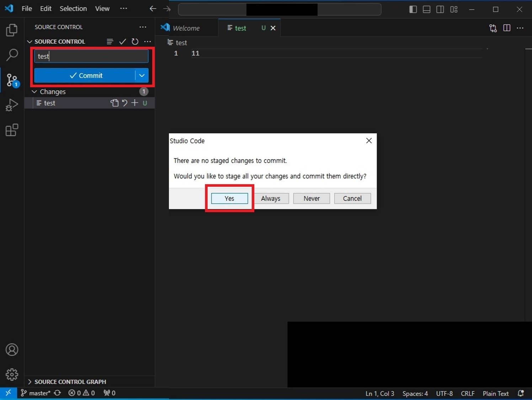The image size is (532, 400).
Task: Toggle the bottom panel layout icon
Action: coord(426,9)
